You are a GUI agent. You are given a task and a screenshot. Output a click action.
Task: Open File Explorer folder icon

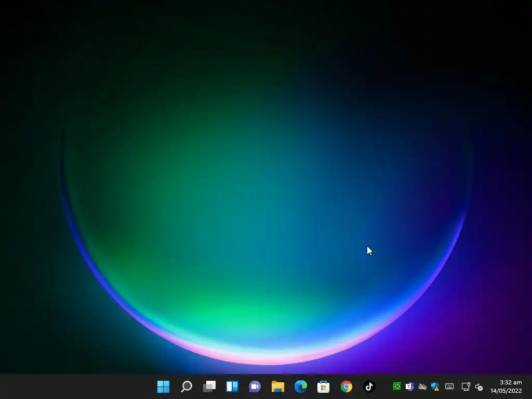click(278, 387)
